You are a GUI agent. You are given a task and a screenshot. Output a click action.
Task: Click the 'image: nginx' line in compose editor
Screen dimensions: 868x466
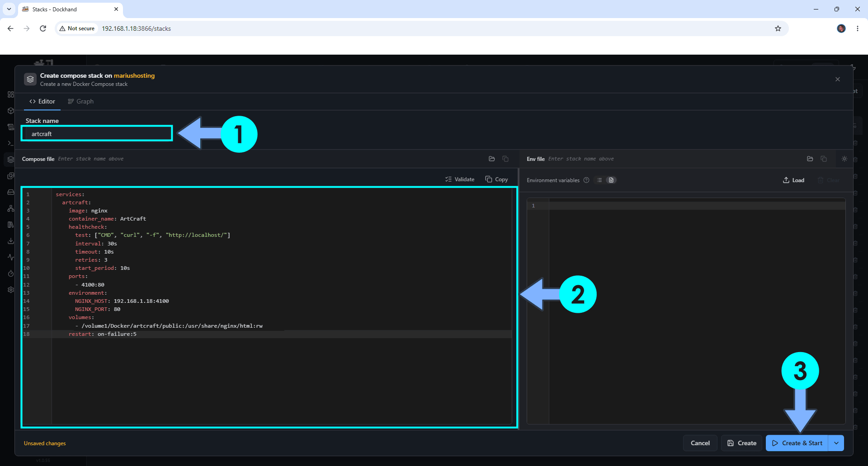click(x=88, y=211)
